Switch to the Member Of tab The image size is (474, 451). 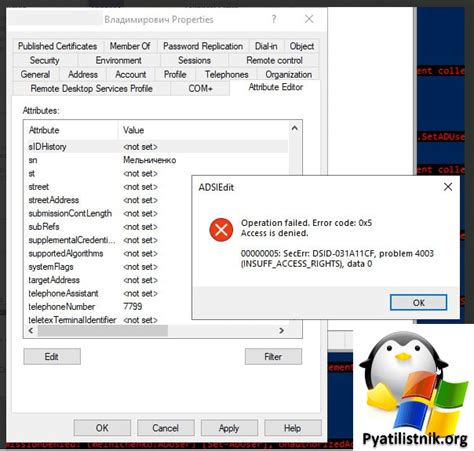[130, 46]
